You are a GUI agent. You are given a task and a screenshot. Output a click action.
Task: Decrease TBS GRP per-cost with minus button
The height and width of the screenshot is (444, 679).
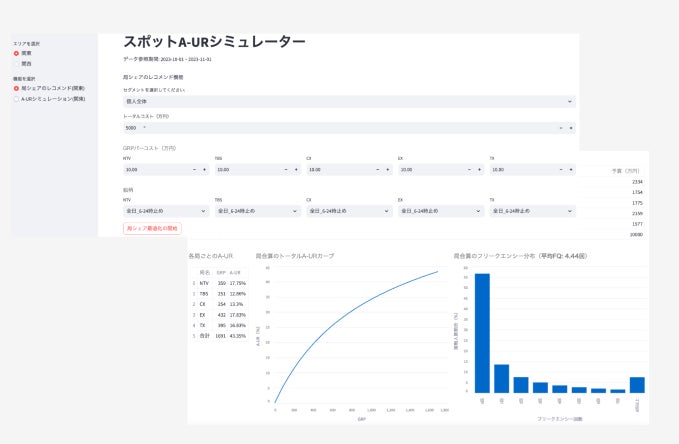pos(286,170)
